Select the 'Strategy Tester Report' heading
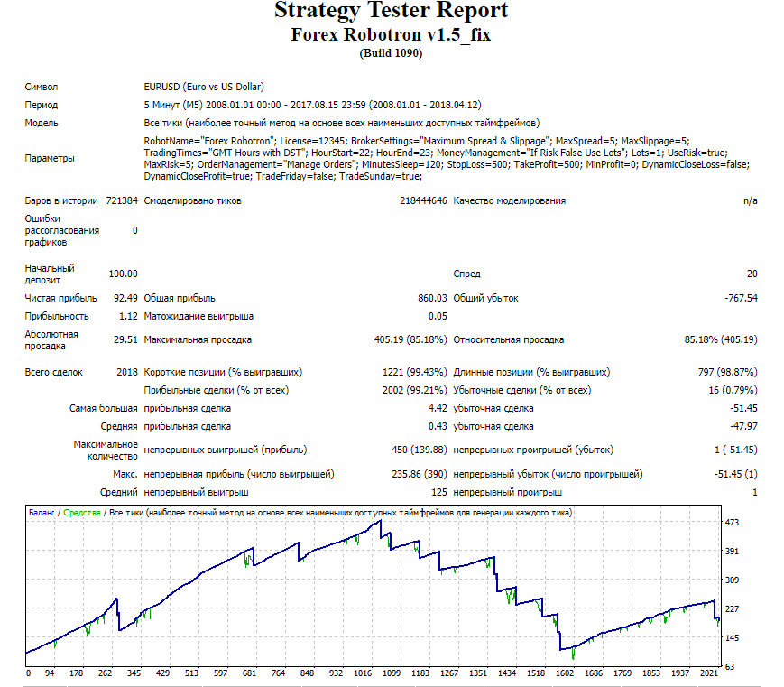 (x=391, y=10)
